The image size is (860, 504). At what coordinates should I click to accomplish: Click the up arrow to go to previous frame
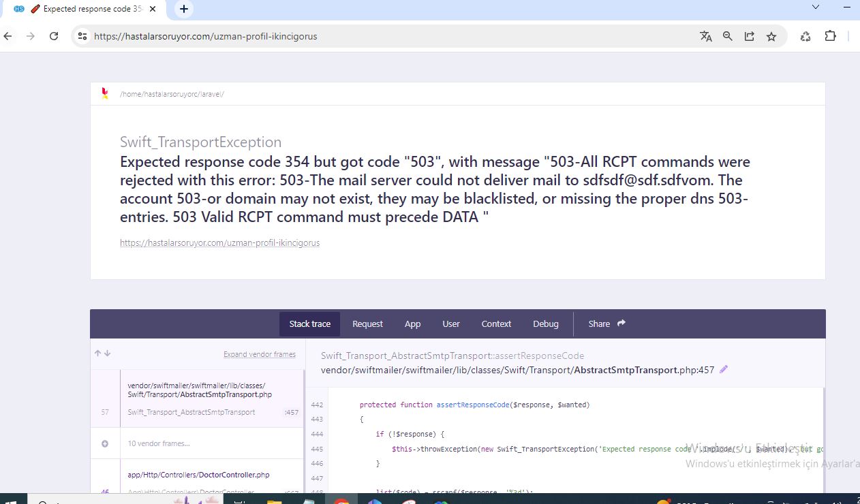click(97, 353)
